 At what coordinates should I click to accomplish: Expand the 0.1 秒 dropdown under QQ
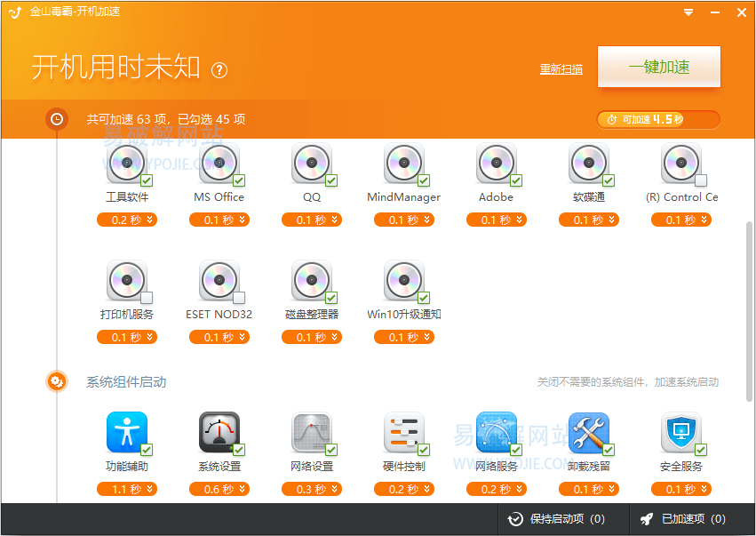point(312,220)
